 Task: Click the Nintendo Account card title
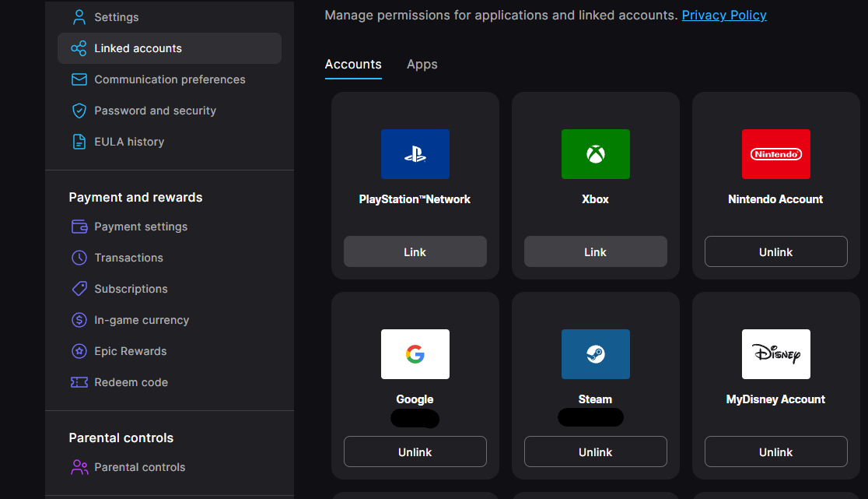coord(775,199)
